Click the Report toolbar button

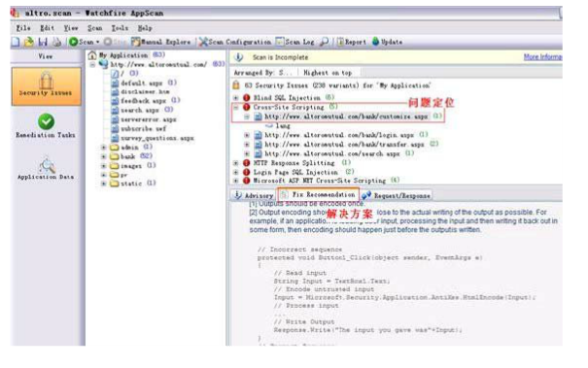click(351, 42)
